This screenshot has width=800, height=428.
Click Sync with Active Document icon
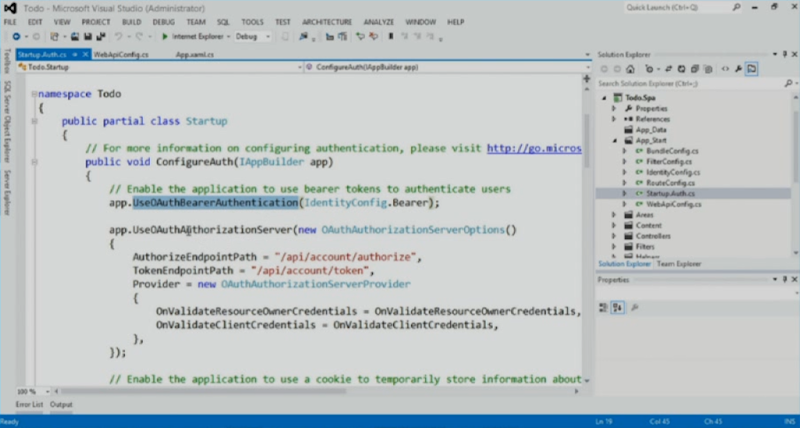point(668,69)
